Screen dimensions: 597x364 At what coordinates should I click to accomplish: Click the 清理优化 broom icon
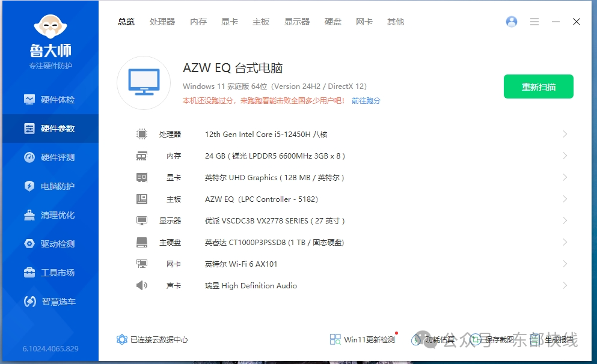[x=29, y=215]
